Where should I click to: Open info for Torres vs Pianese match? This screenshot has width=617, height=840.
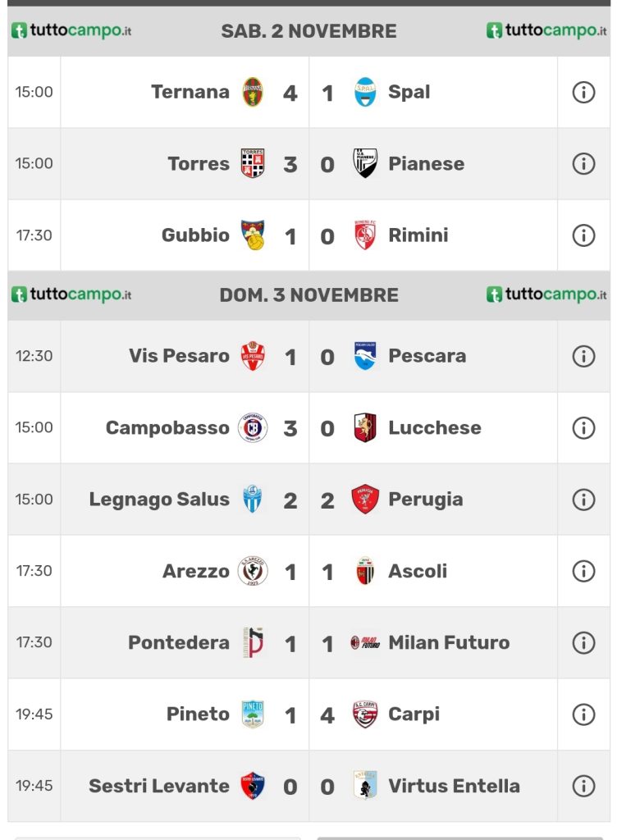tap(583, 164)
